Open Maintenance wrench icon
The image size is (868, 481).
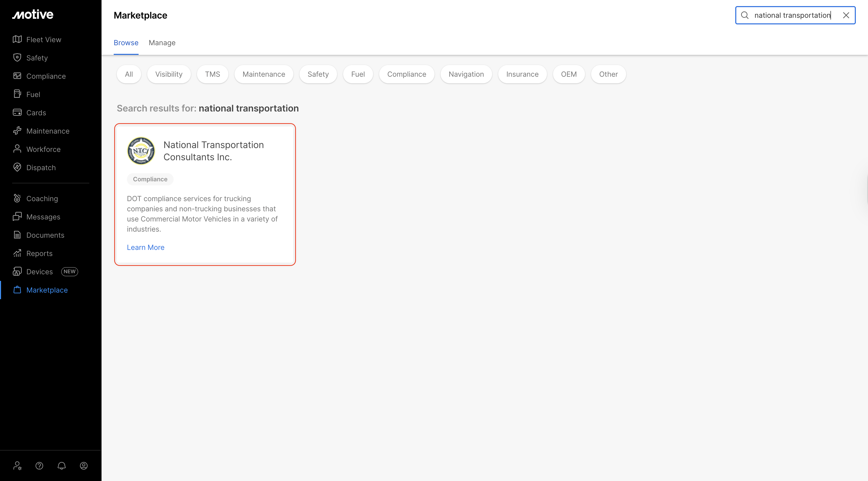pyautogui.click(x=17, y=131)
